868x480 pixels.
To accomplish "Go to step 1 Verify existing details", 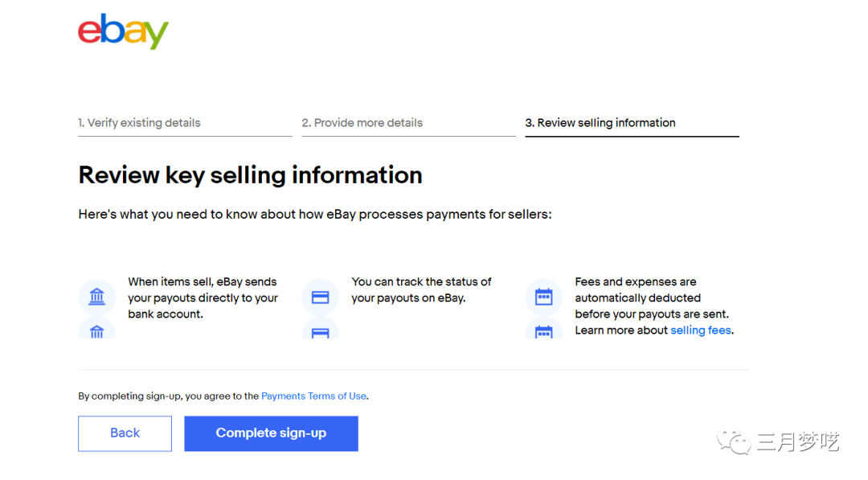I will point(139,123).
